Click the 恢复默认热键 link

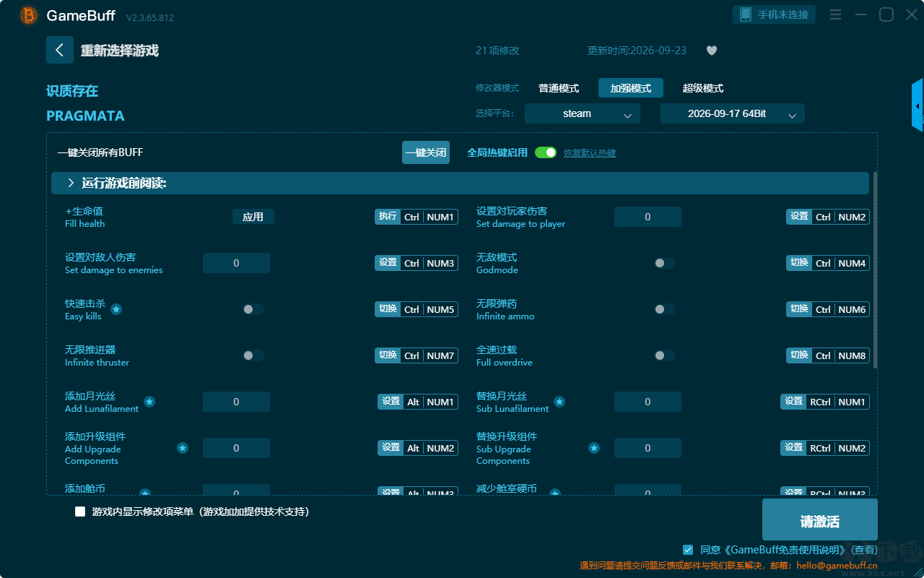(x=590, y=153)
